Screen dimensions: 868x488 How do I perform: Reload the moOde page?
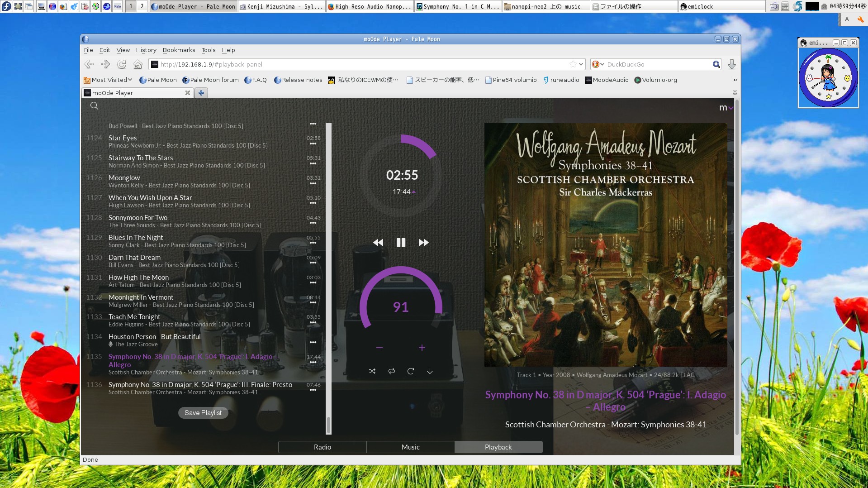pyautogui.click(x=121, y=64)
